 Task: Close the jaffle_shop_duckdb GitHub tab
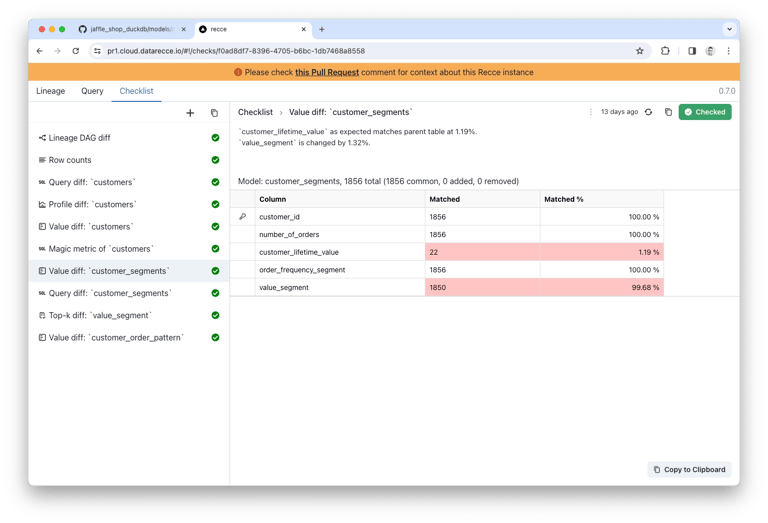click(x=184, y=29)
